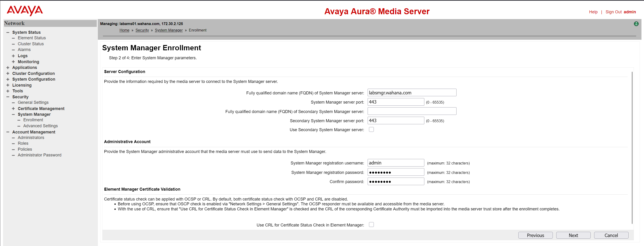Collapse the Security section
The width and height of the screenshot is (644, 246).
pos(8,97)
